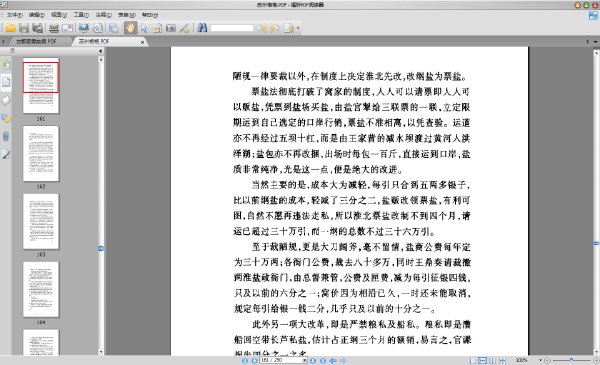Open the 编辑 (E) menu
This screenshot has height=365, width=600.
click(x=36, y=15)
